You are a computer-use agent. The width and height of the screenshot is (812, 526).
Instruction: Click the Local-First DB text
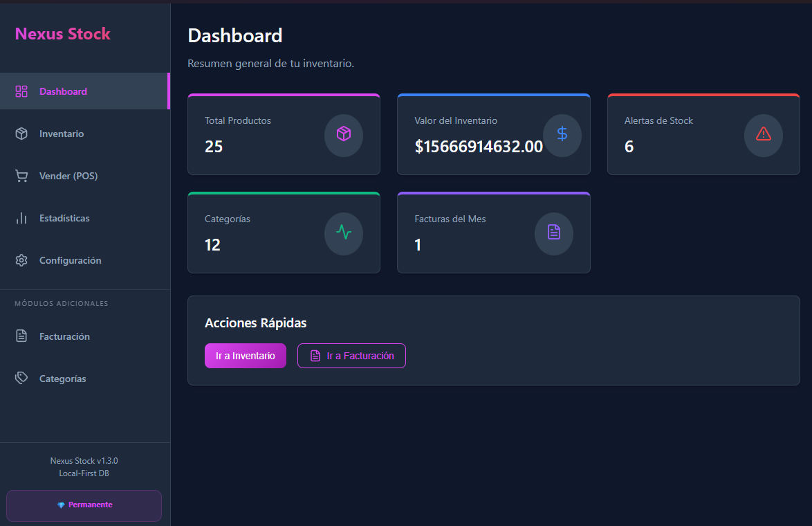coord(84,473)
